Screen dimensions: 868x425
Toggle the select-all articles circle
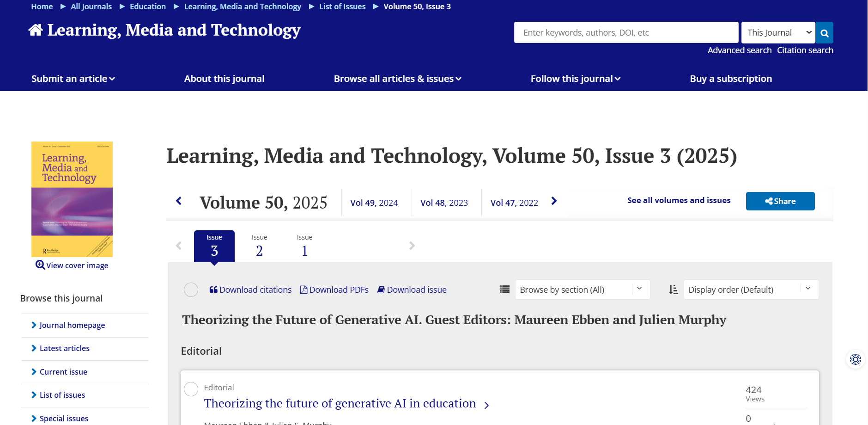click(191, 289)
